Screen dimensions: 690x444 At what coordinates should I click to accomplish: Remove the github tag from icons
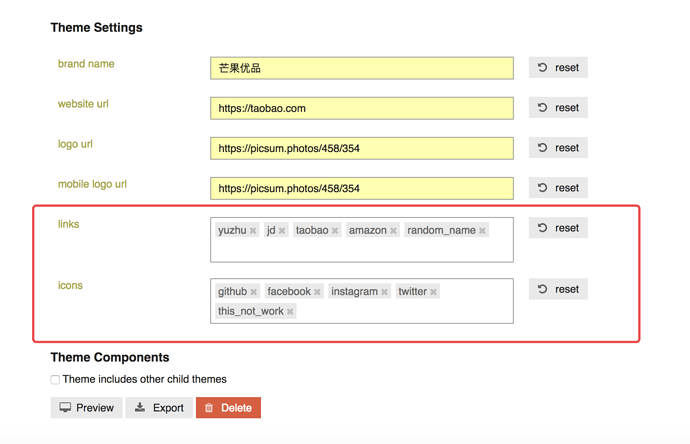[x=254, y=292]
